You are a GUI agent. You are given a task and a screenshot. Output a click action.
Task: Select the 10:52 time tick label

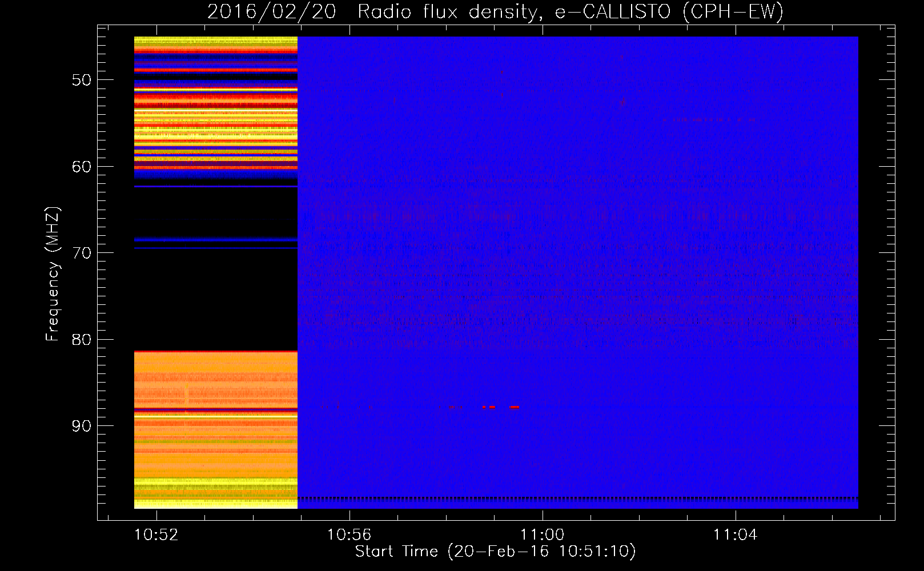click(156, 535)
